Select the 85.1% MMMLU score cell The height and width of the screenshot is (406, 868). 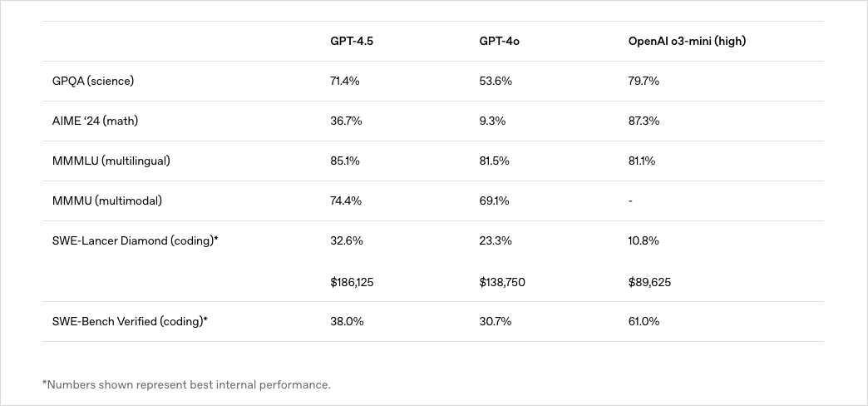pos(345,161)
